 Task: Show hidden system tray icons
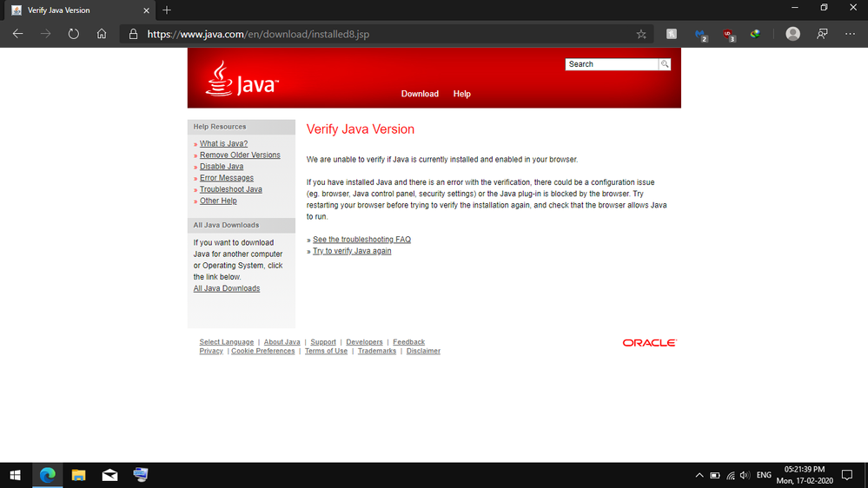click(x=699, y=475)
